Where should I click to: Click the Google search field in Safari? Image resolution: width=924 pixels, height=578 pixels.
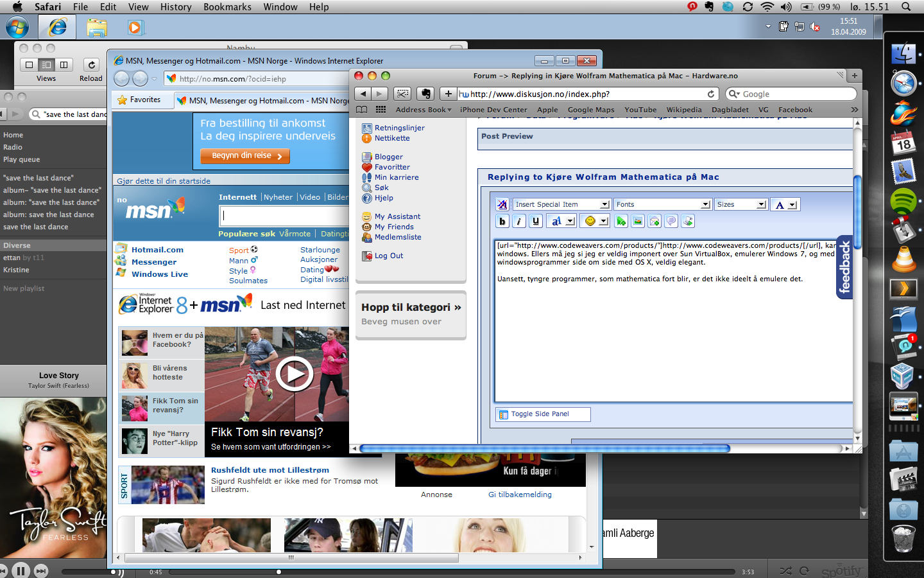pos(791,94)
